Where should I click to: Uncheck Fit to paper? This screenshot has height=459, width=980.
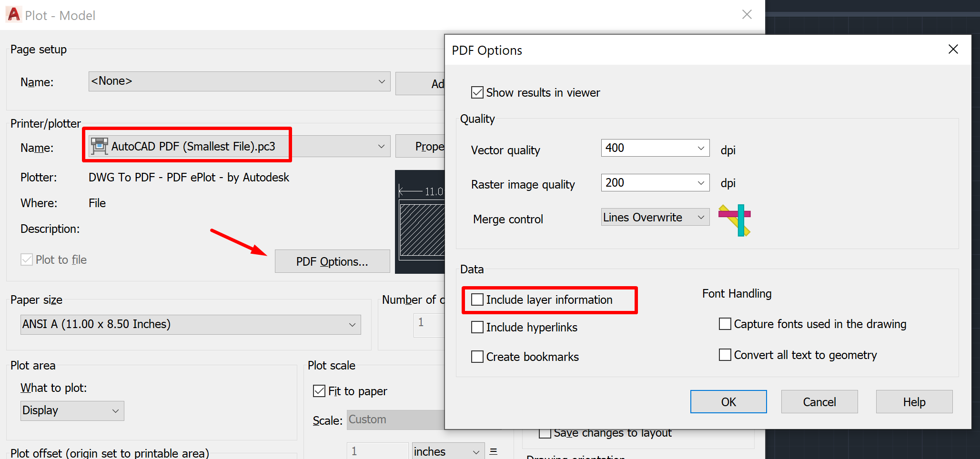(x=319, y=390)
